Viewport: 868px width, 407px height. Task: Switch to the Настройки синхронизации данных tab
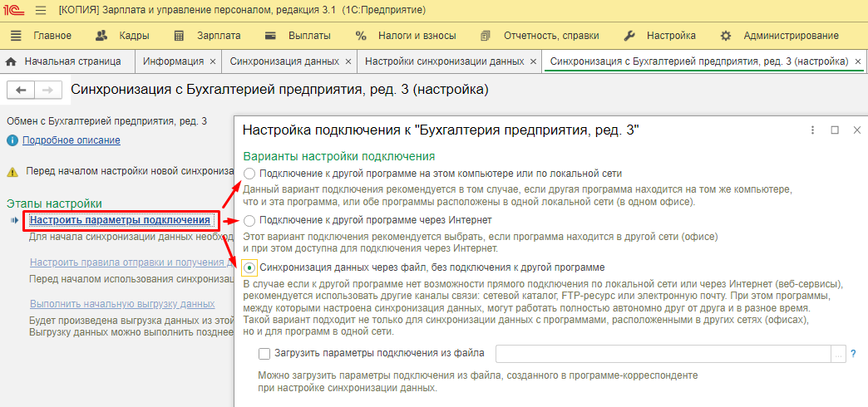[x=445, y=61]
